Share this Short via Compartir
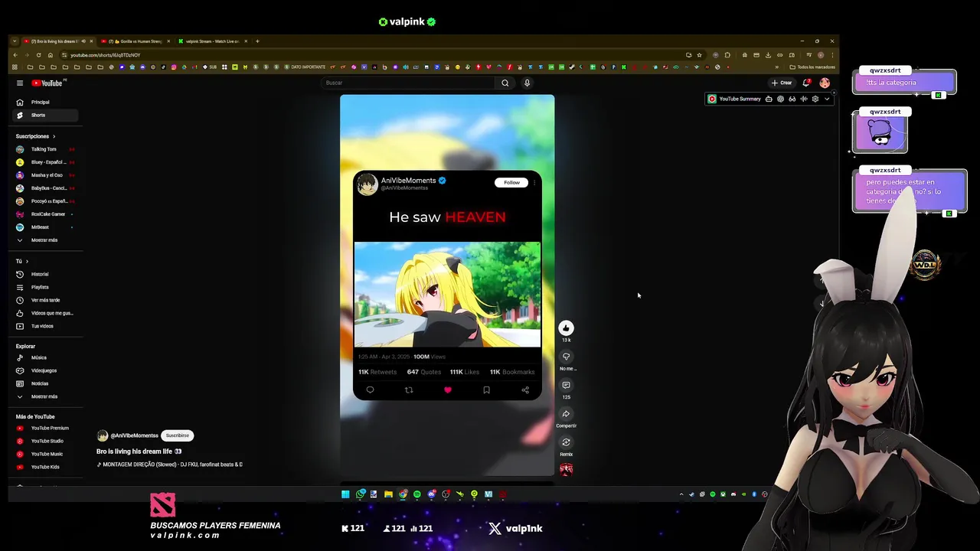Viewport: 980px width, 551px height. [566, 414]
